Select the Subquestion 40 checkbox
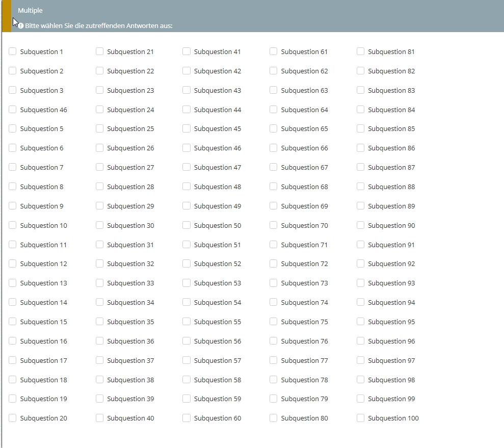 [x=100, y=418]
